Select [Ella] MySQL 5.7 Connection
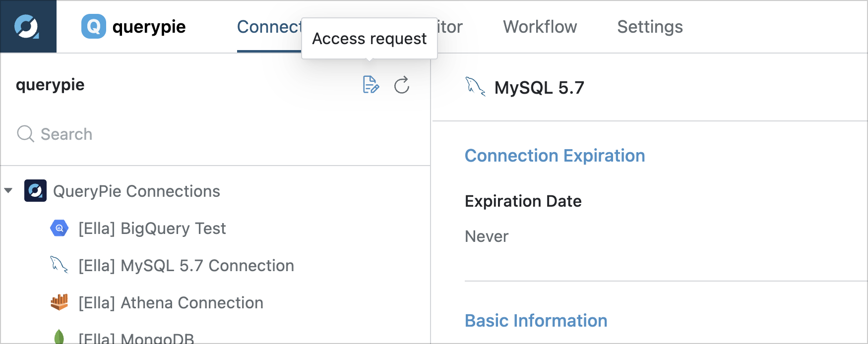 (x=186, y=266)
